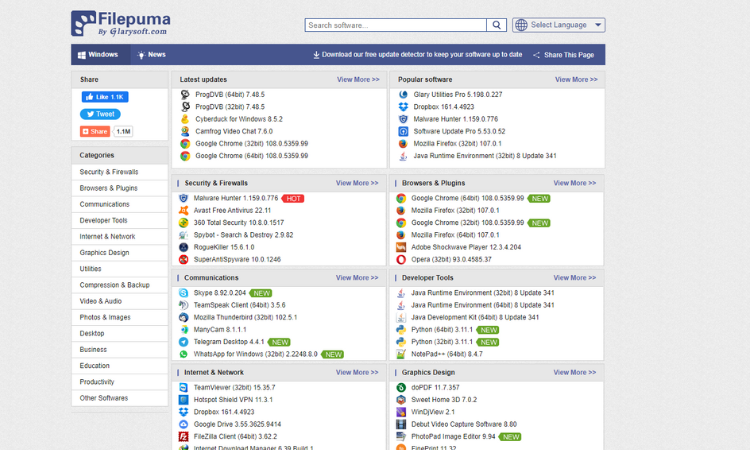The image size is (750, 450).
Task: Click the Adobe Shockwave Player icon
Action: click(x=401, y=247)
